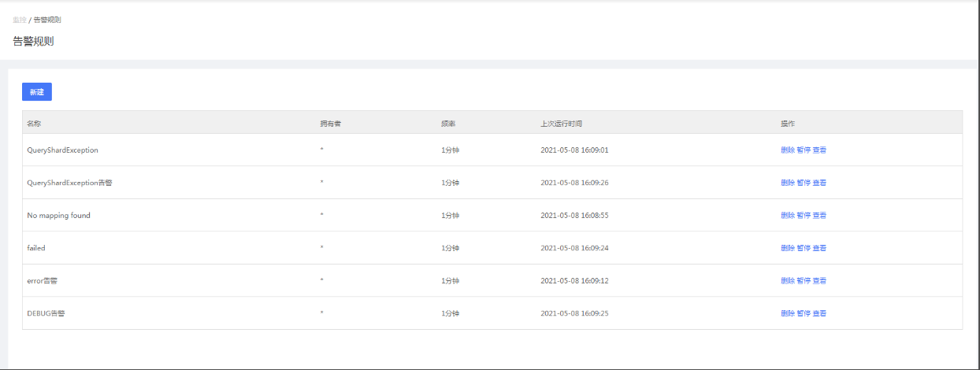Screen dimensions: 980x370
Task: Pause the QueryShardException告警 rule
Action: coord(804,183)
